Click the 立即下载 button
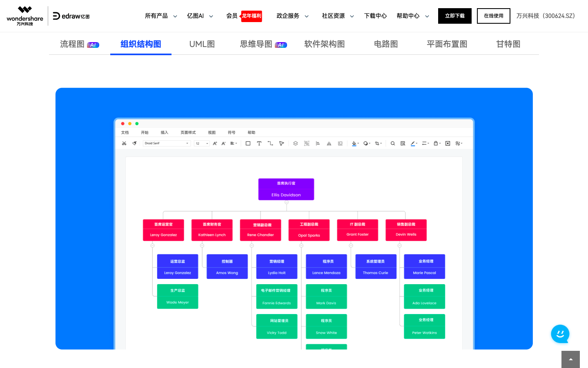 coord(454,16)
